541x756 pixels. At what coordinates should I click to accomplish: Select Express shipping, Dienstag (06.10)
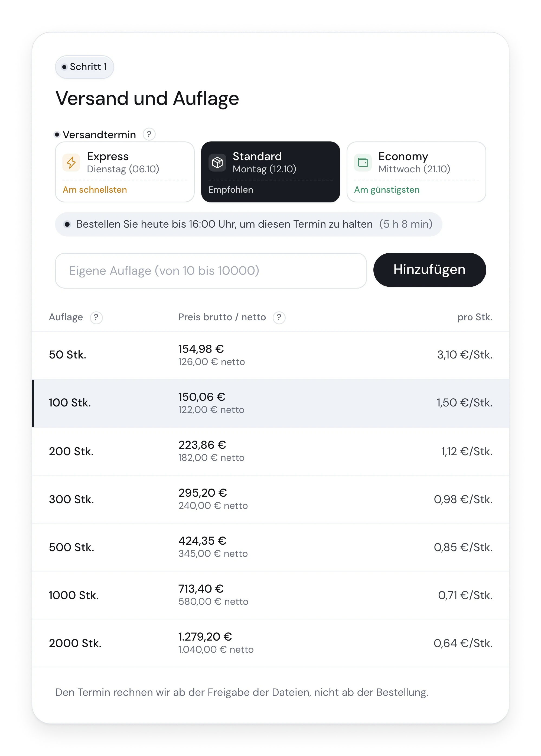[x=125, y=172]
